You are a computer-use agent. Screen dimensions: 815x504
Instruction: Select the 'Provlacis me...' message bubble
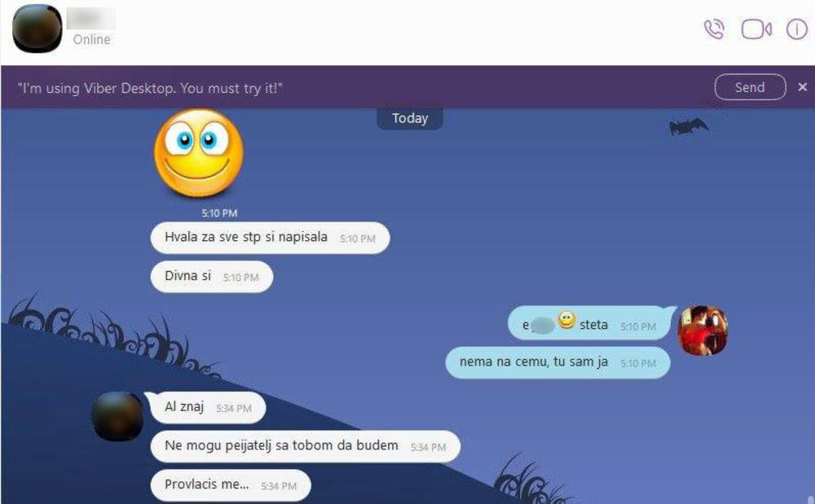(x=231, y=484)
